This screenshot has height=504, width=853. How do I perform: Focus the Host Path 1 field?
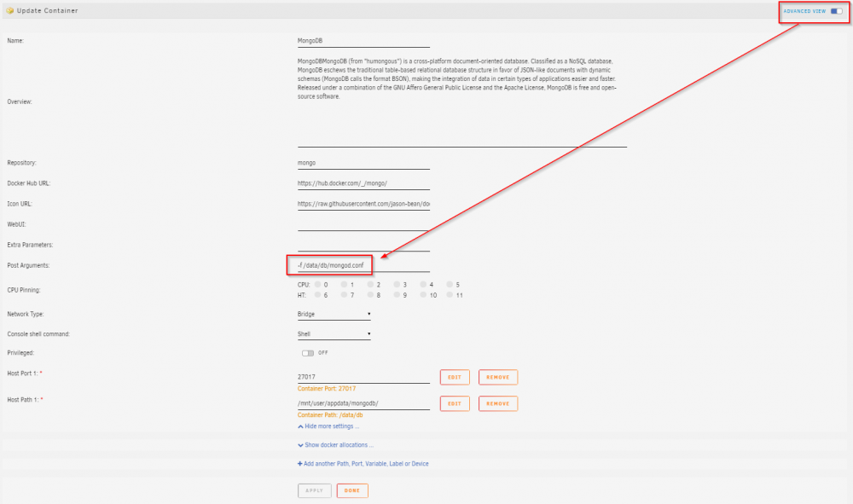(x=363, y=403)
